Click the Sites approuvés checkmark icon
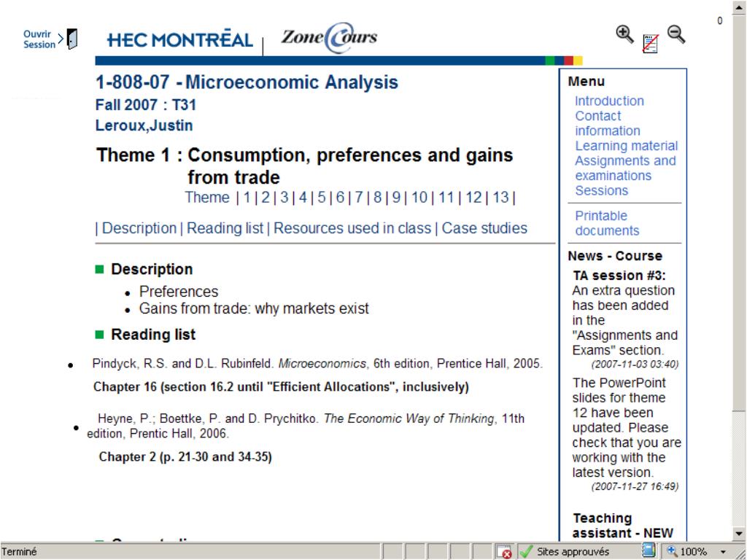The width and height of the screenshot is (747, 560). pyautogui.click(x=526, y=552)
